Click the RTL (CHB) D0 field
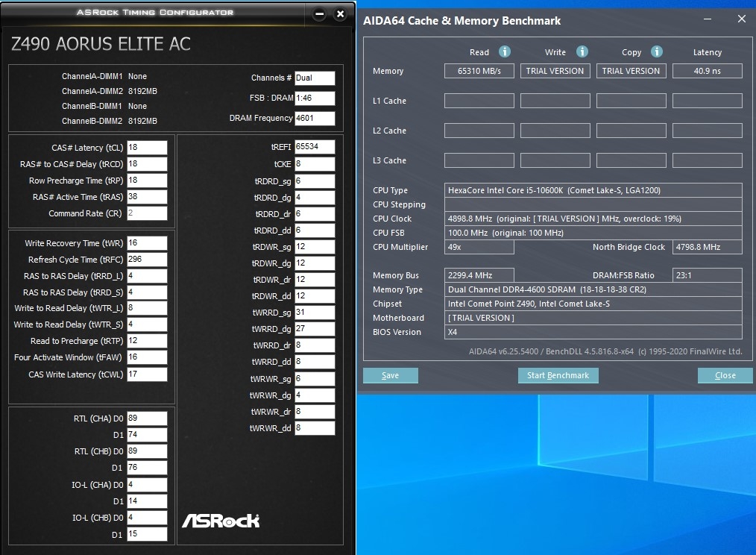756x555 pixels. (147, 451)
